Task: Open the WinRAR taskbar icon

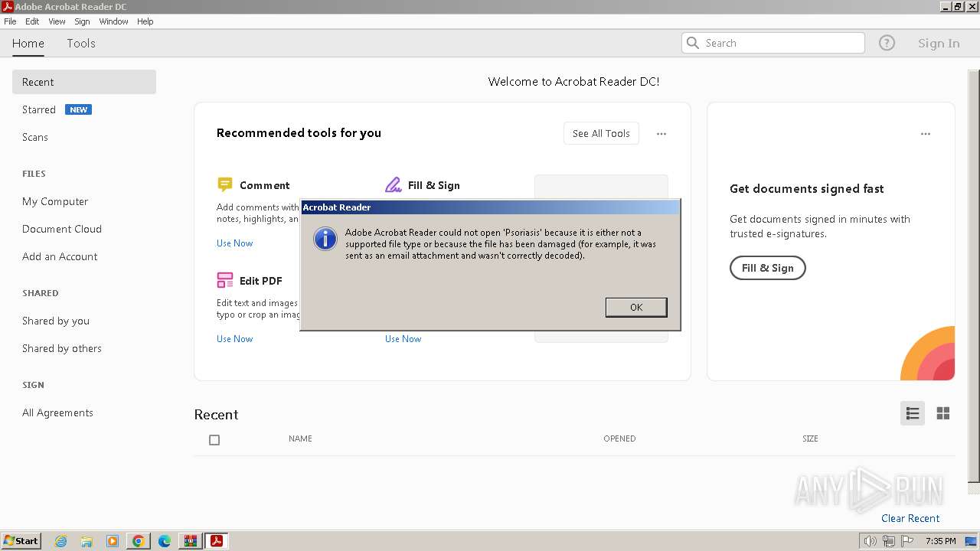Action: pyautogui.click(x=191, y=541)
